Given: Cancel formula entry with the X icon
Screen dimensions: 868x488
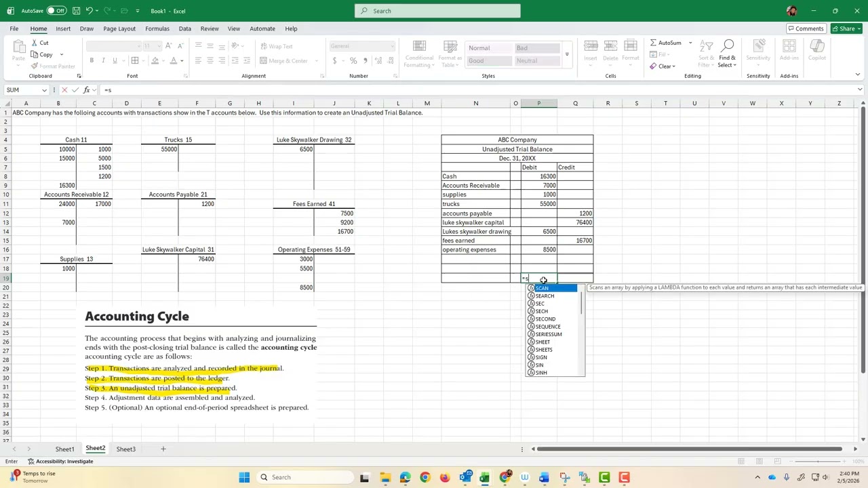Looking at the screenshot, I should [64, 90].
